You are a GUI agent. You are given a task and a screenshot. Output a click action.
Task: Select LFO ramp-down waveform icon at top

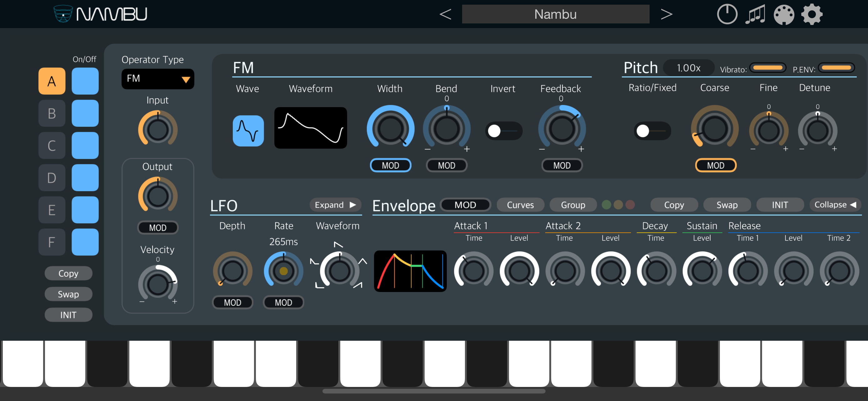point(338,245)
